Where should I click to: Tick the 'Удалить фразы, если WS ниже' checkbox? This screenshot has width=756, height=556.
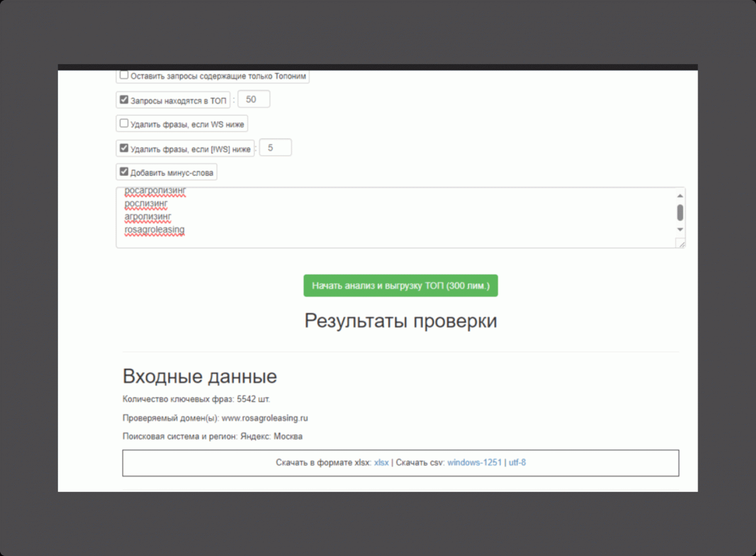(124, 123)
